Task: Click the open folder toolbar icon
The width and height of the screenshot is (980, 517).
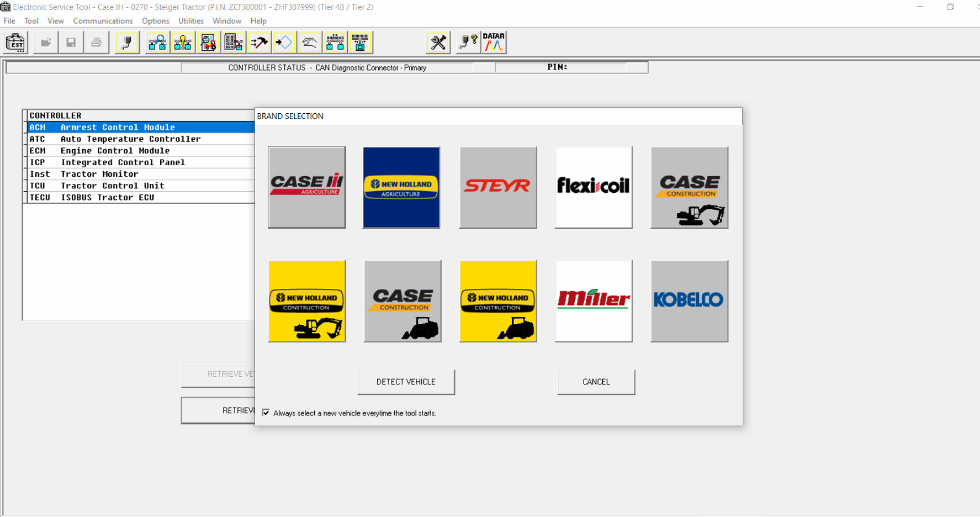Action: [46, 43]
